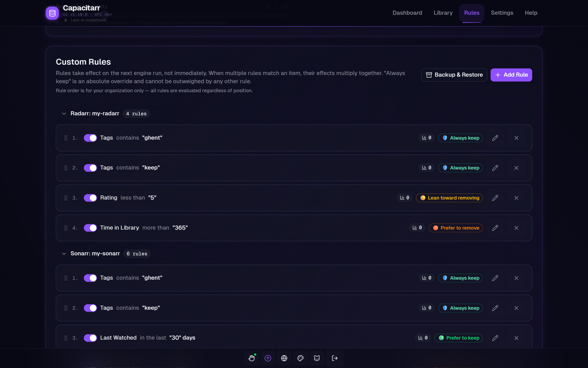The image size is (588, 368).
Task: Delete the Time in Library rule
Action: [x=516, y=228]
